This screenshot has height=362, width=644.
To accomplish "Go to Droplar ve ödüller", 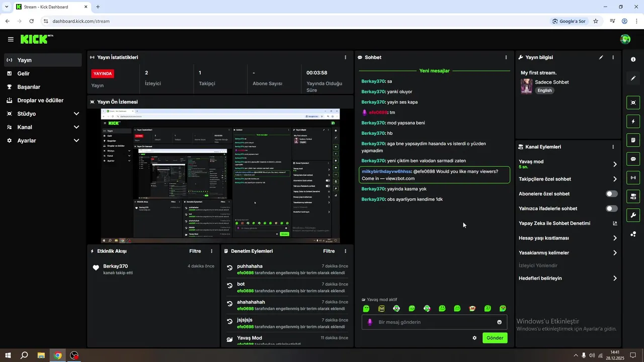I will [x=43, y=100].
